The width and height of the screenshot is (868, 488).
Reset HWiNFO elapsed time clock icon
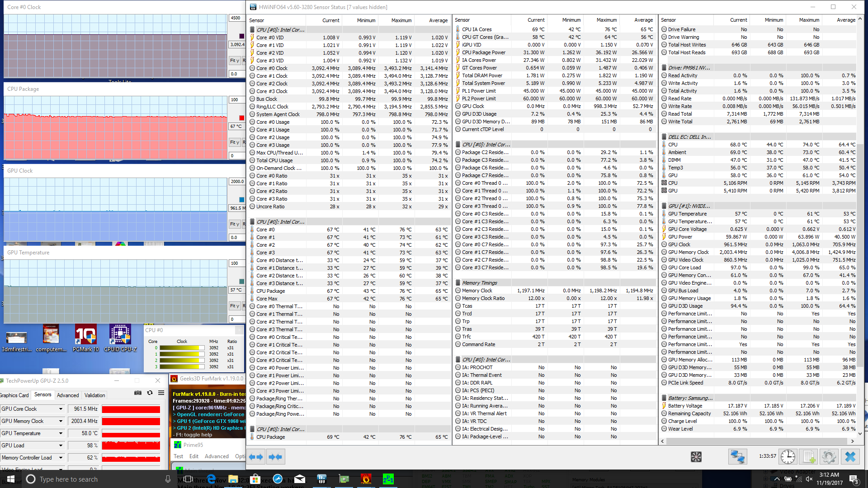(x=788, y=457)
